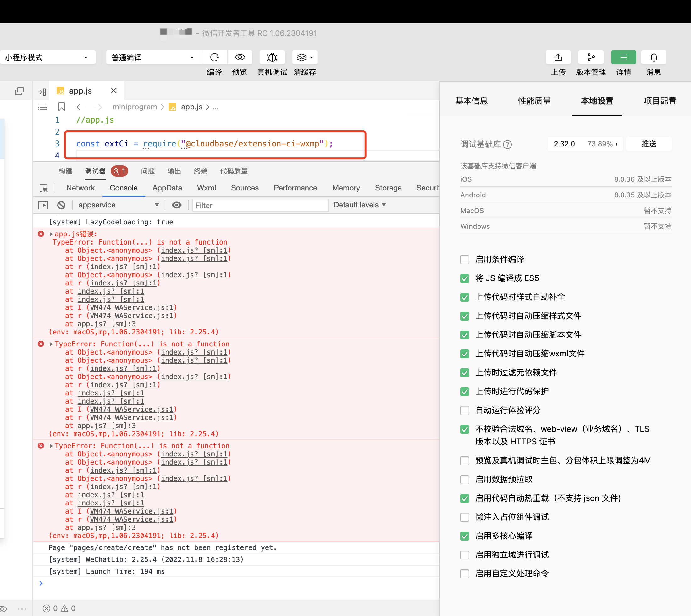
Task: Open app.js? [sm]:3 source link
Action: 106,324
